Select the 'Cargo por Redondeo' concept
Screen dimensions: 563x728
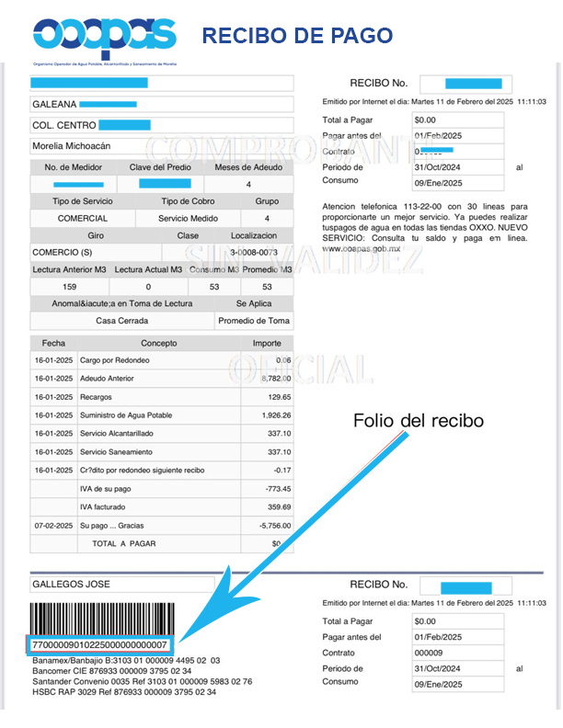pyautogui.click(x=115, y=360)
